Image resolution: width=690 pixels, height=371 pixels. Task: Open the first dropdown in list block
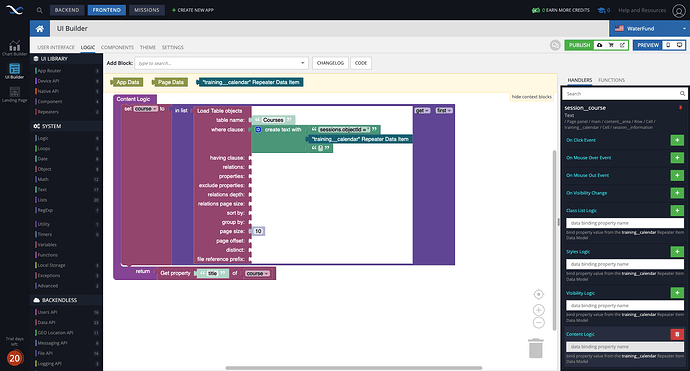(444, 110)
